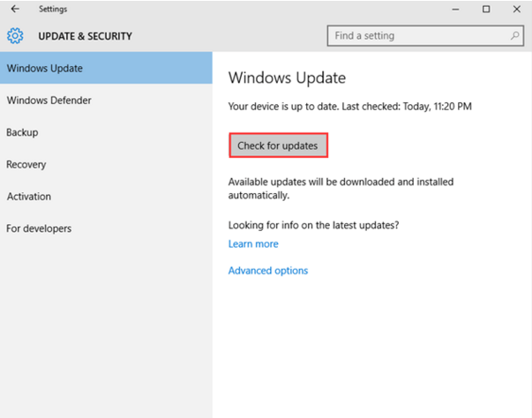Close the Settings window
The height and width of the screenshot is (418, 532).
pos(517,9)
